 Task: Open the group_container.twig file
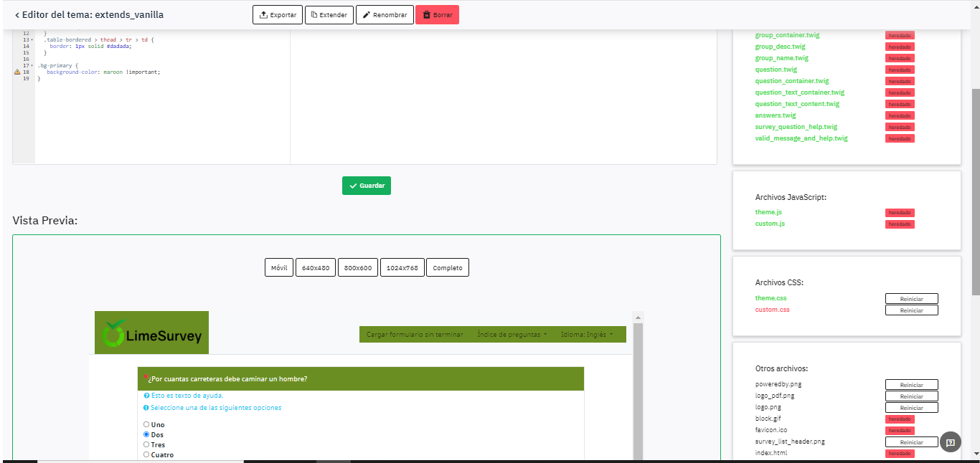click(x=787, y=35)
